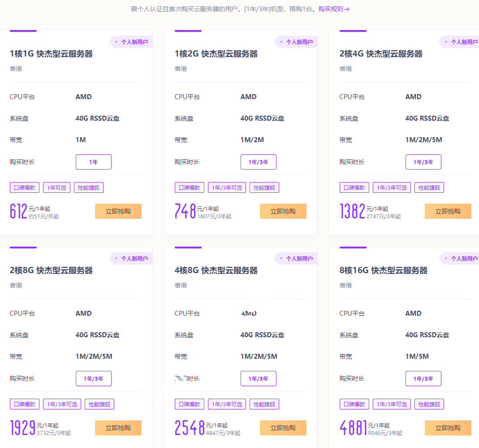Screen dimensions: 479x448
Task: Click the 1607元/3年起 price note
Action: click(x=214, y=217)
